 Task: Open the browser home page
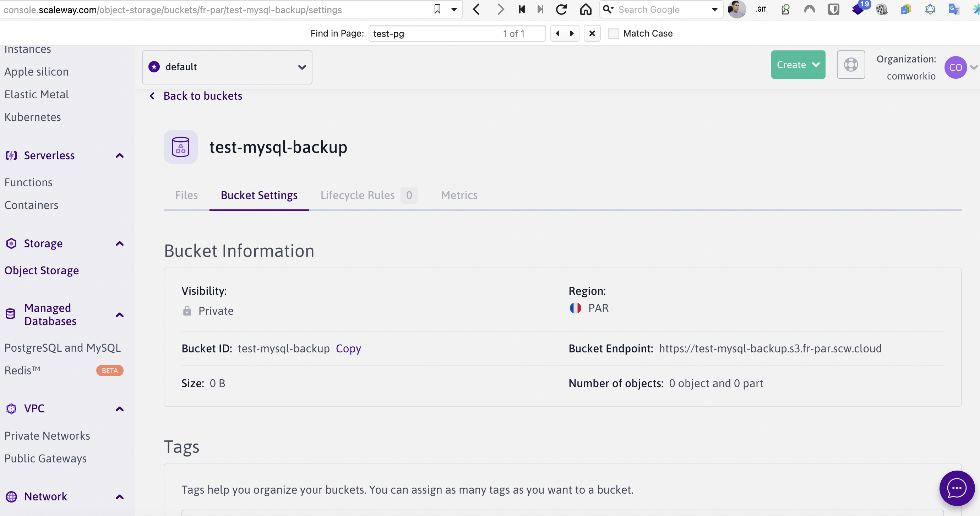586,9
